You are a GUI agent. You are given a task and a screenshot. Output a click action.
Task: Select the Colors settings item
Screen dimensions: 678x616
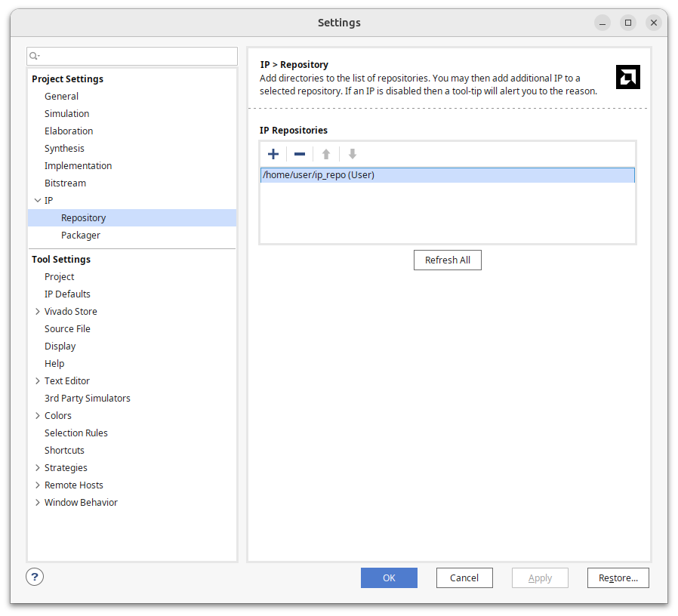(x=58, y=415)
